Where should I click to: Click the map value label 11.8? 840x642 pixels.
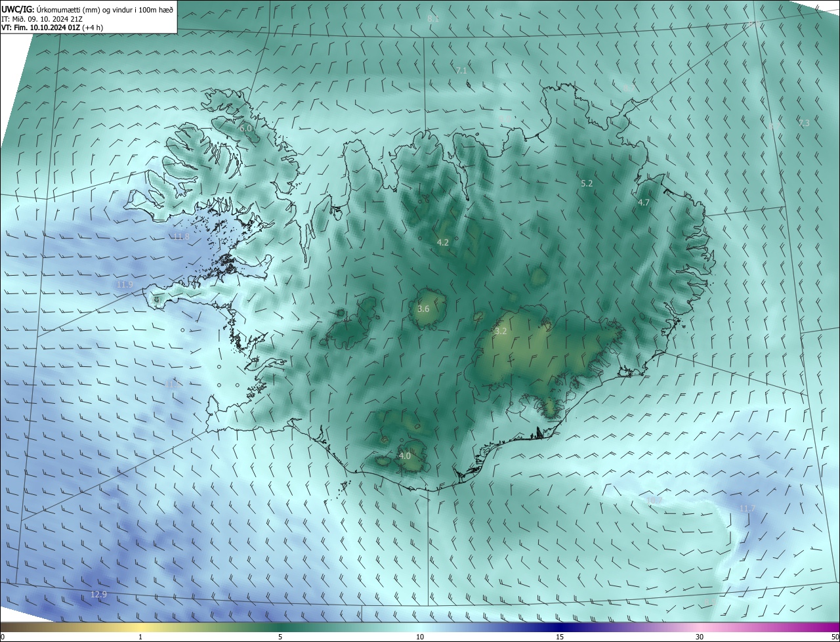181,236
